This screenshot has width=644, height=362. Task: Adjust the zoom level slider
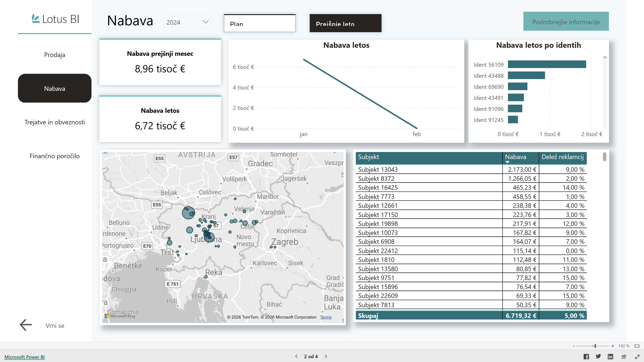[x=595, y=346]
